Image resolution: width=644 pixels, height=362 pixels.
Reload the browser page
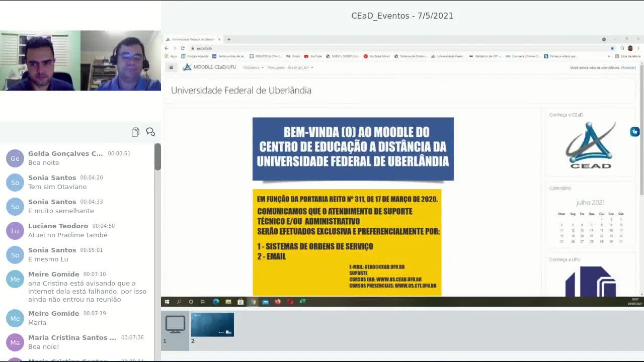(183, 48)
